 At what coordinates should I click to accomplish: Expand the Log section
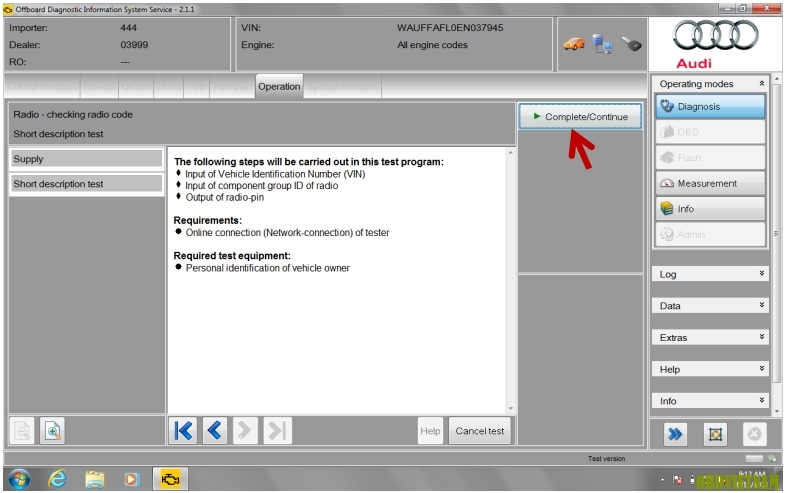(710, 274)
